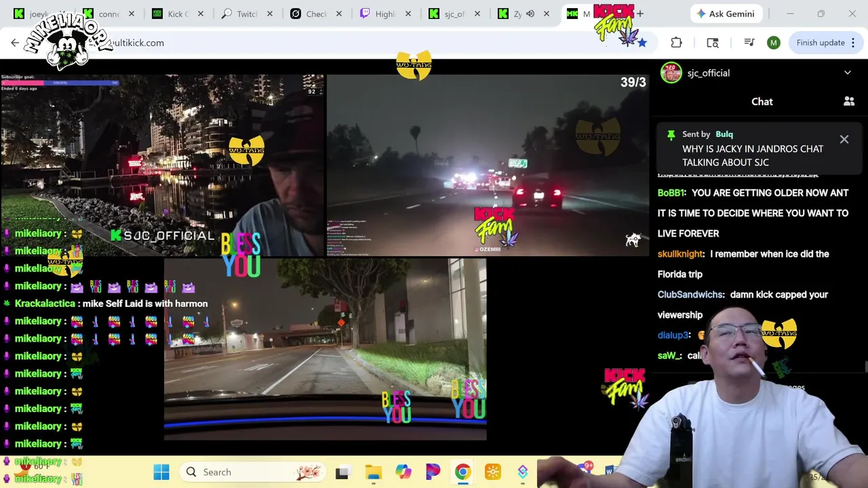Open the Windows Start menu

click(x=161, y=472)
